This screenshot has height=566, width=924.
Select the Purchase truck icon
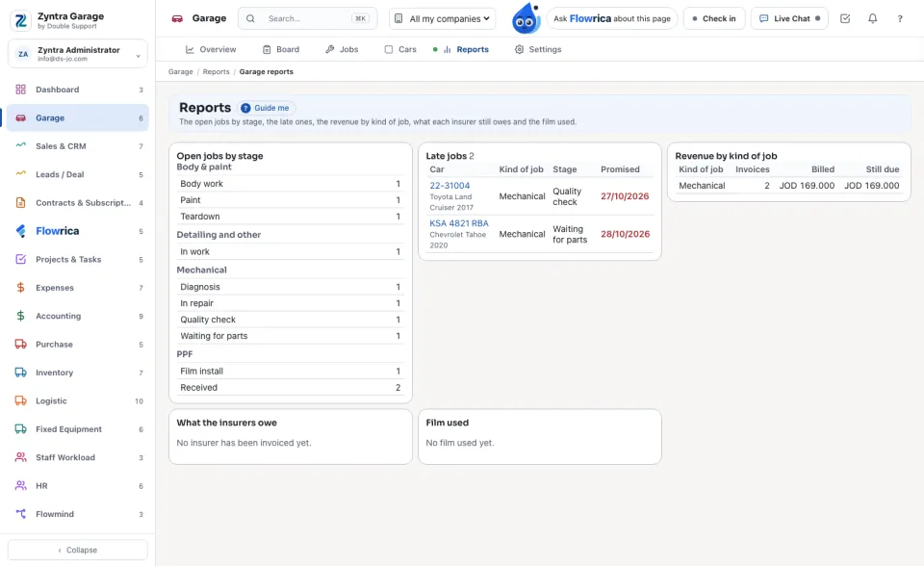(20, 344)
